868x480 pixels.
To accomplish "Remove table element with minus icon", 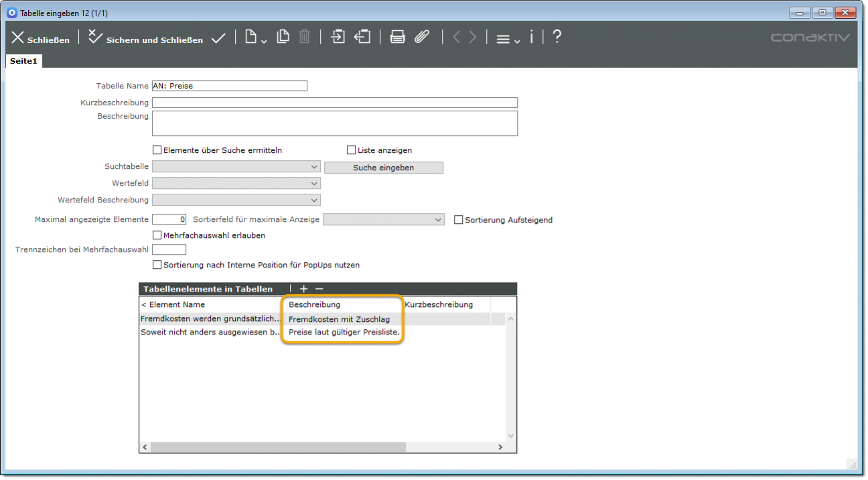I will (319, 289).
